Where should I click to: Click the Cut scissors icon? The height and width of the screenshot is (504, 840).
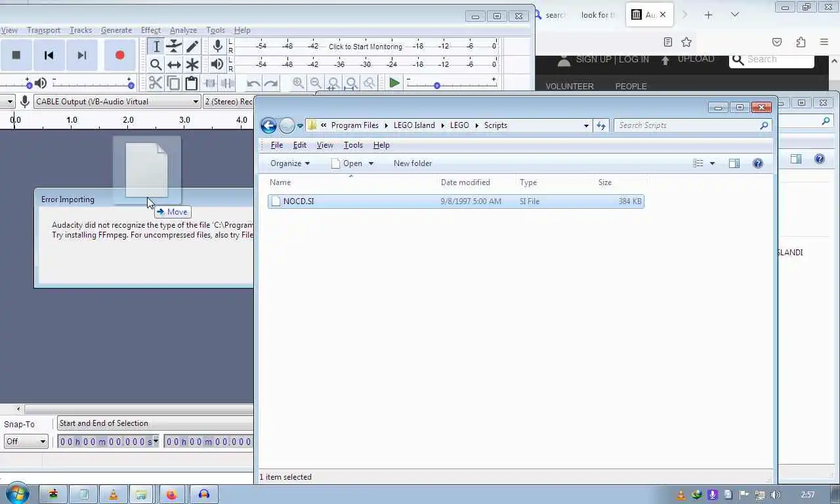click(x=156, y=83)
